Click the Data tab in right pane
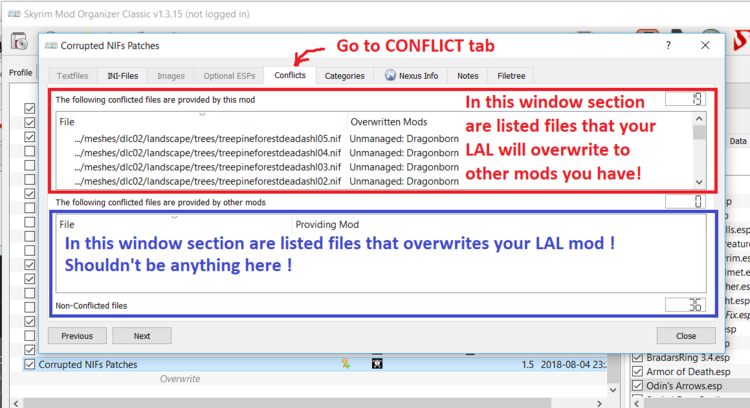The width and height of the screenshot is (750, 408). tap(738, 141)
